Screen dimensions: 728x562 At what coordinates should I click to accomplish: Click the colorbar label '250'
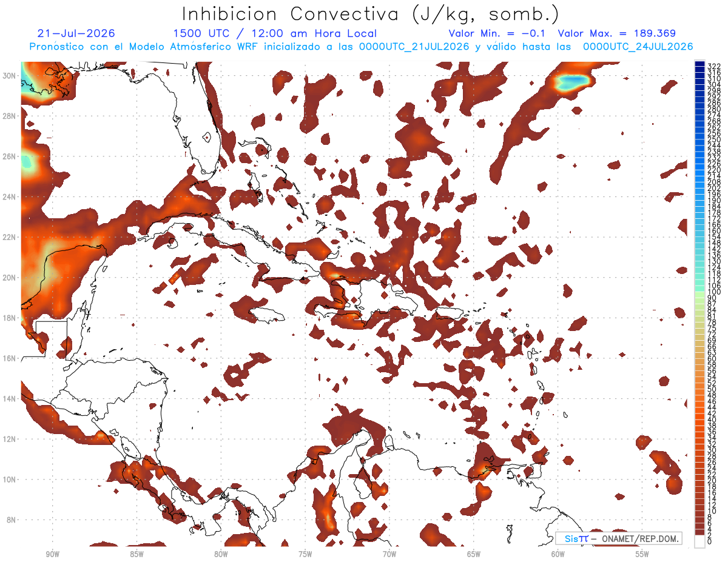tap(714, 140)
